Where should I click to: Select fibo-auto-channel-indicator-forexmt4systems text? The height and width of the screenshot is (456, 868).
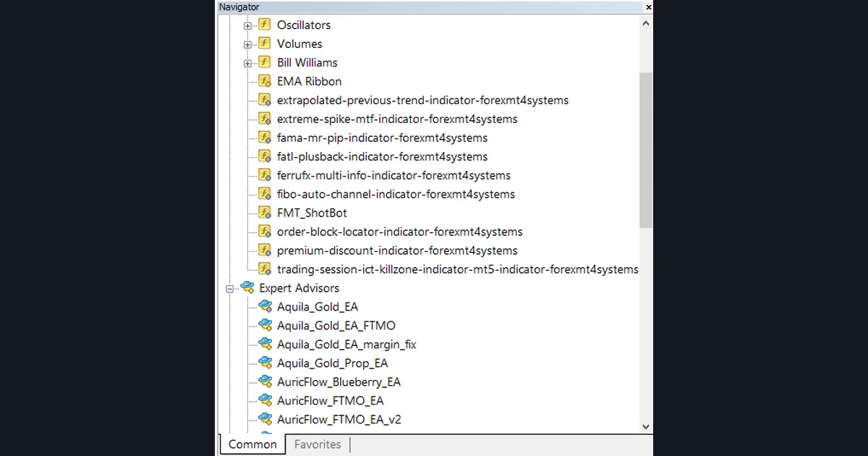pos(396,194)
